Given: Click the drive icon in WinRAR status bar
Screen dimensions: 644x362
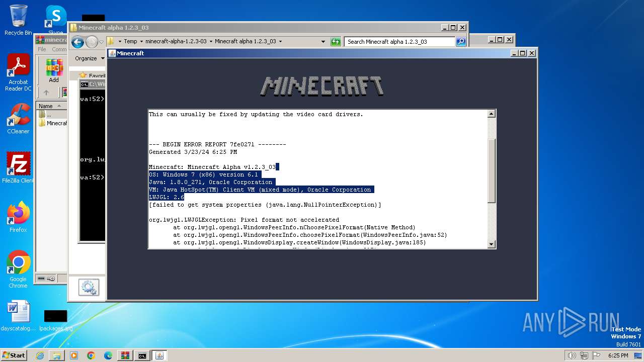Looking at the screenshot, I should [41, 279].
